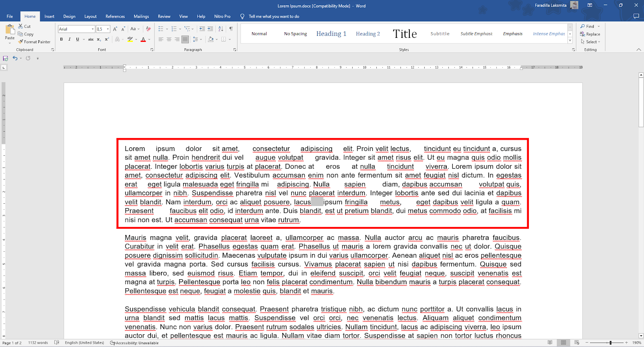Click English (United States) language indicator
The height and width of the screenshot is (347, 644).
(x=85, y=343)
